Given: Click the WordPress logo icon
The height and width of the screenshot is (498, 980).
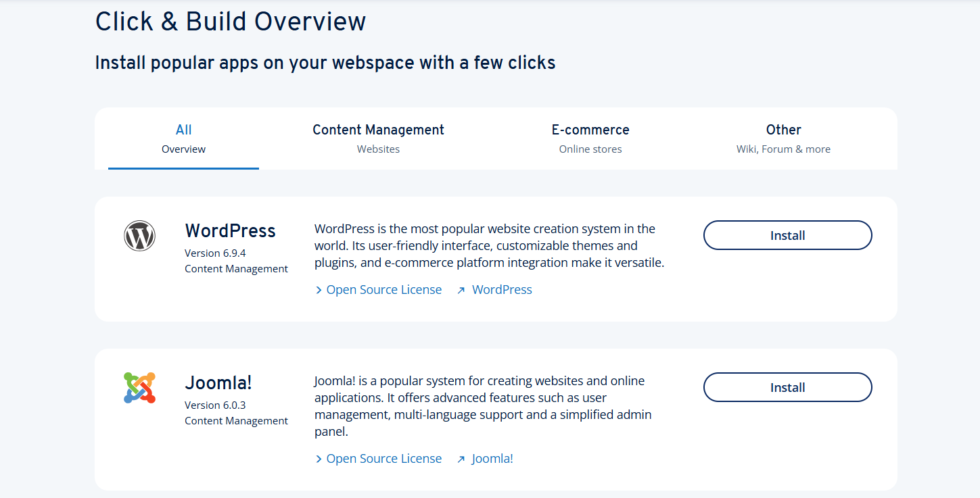Looking at the screenshot, I should (140, 236).
